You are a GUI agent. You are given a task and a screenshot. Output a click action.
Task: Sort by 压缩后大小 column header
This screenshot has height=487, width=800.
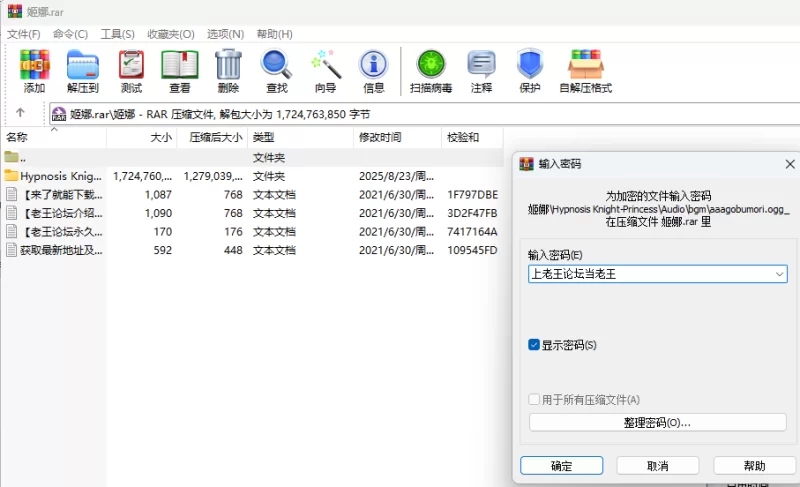212,137
